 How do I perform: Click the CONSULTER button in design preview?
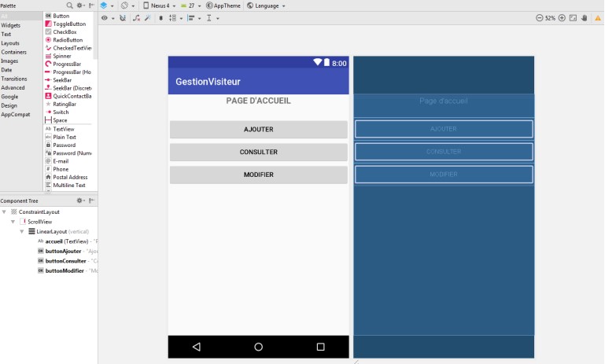258,152
